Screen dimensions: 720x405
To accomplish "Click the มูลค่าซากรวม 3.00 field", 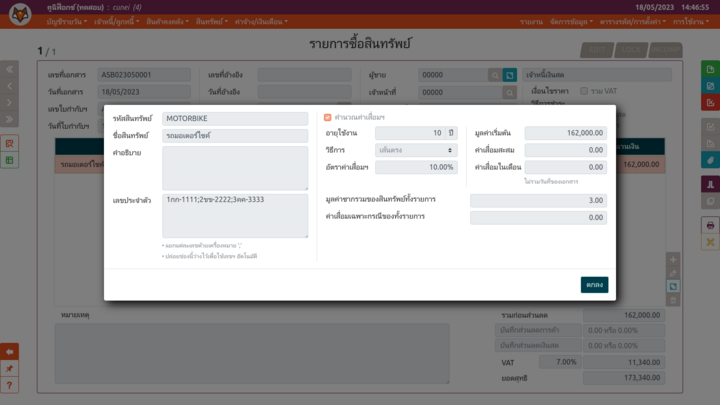I will (x=538, y=201).
